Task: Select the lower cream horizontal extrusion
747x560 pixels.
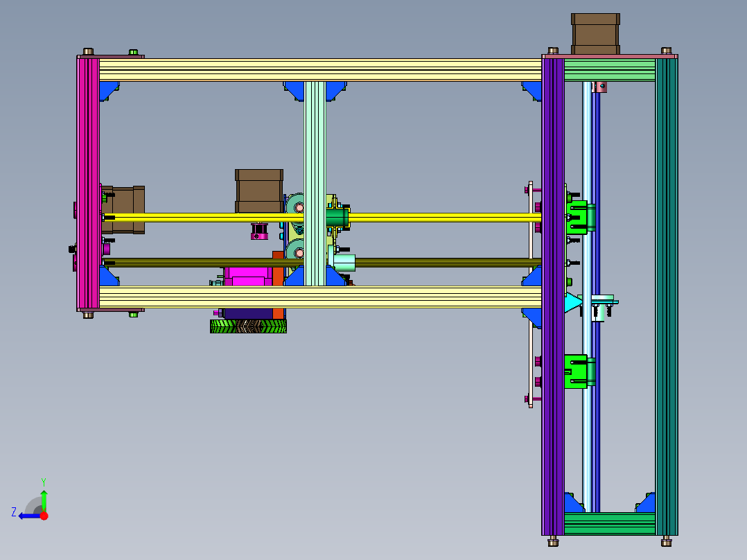Action: click(x=320, y=297)
